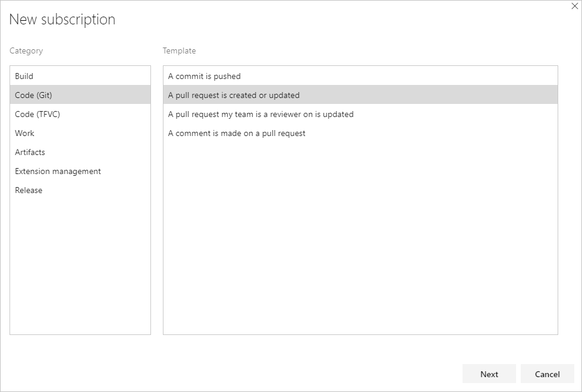Select the Release category
Image resolution: width=582 pixels, height=392 pixels.
80,190
